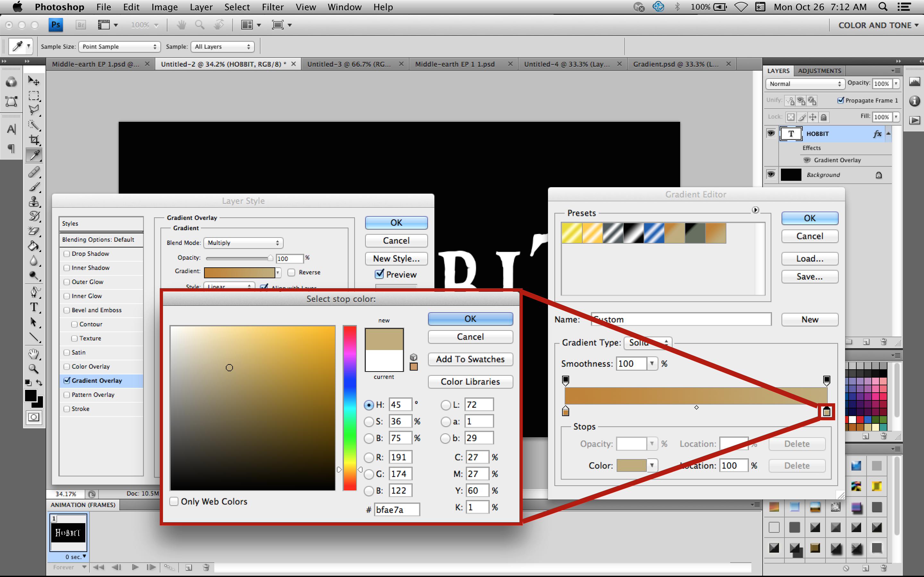Select the Clone Stamp tool

coord(34,202)
